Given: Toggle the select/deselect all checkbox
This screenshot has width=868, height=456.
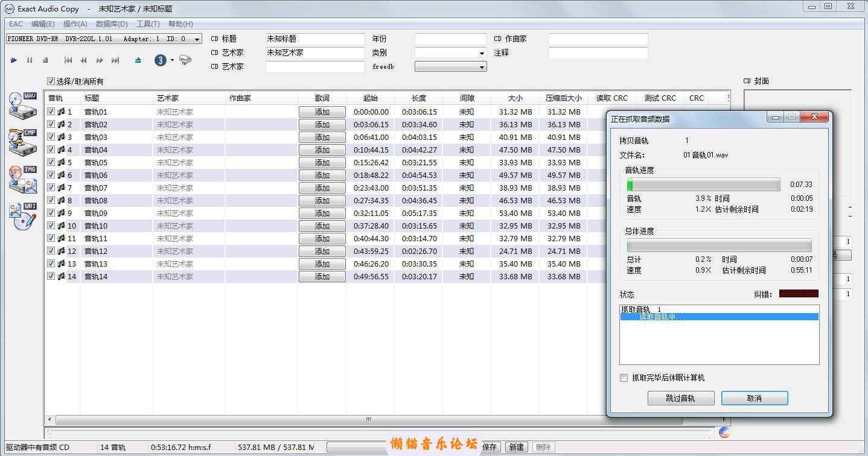Looking at the screenshot, I should click(51, 81).
